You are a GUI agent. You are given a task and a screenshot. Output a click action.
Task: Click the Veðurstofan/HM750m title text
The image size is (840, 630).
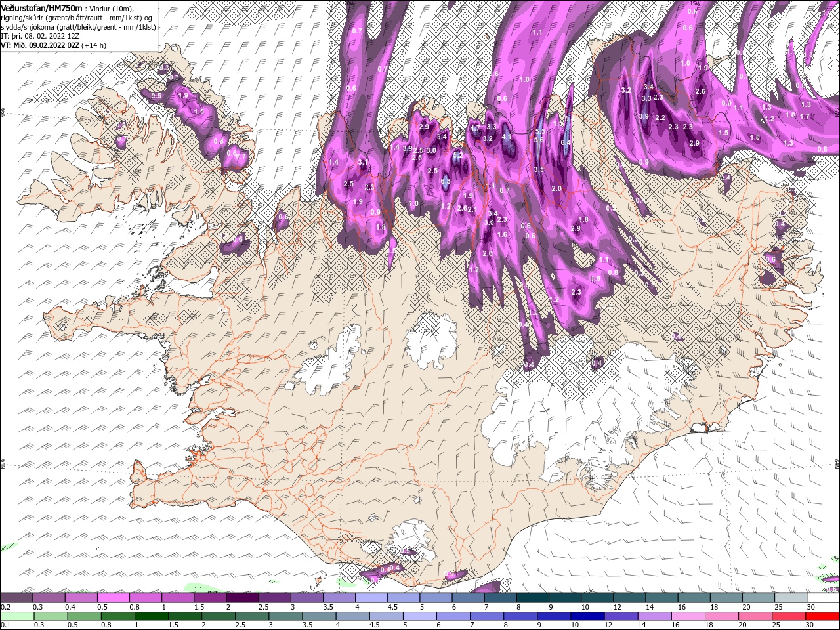(x=41, y=7)
